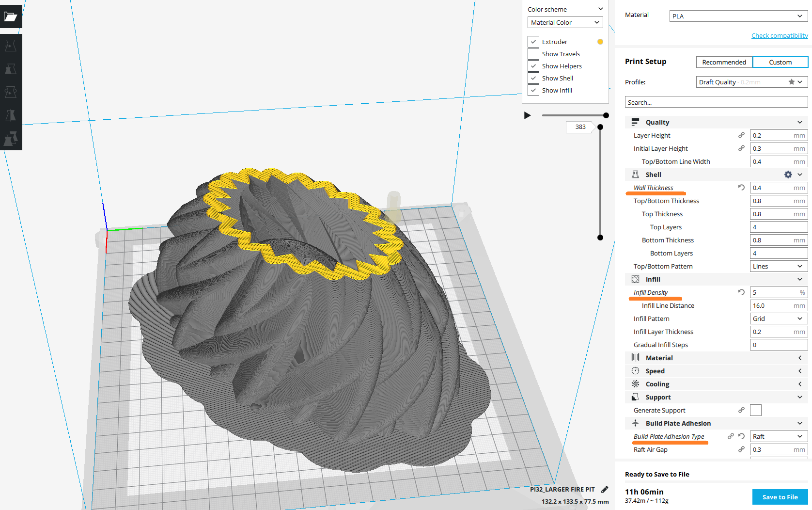
Task: Select the Rotate tool
Action: (x=11, y=92)
